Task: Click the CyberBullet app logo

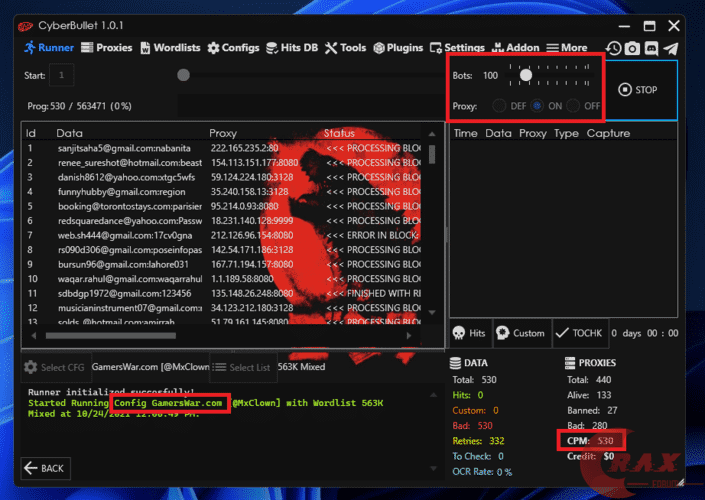Action: click(x=25, y=27)
